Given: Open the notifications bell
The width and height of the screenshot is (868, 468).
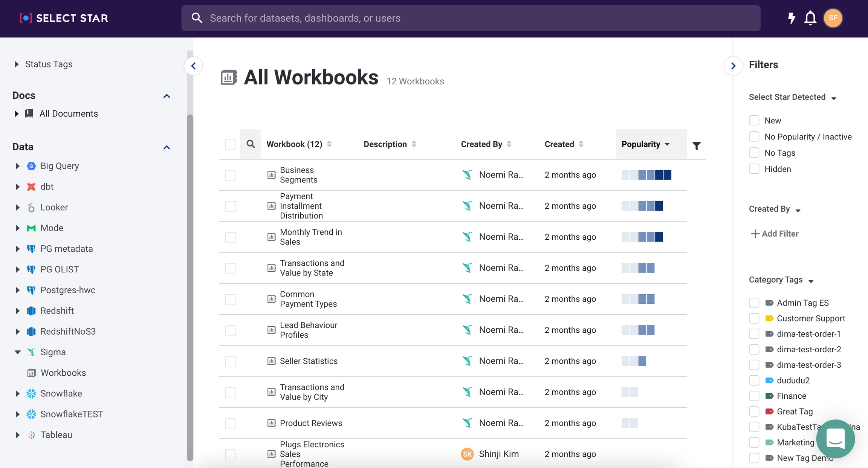Looking at the screenshot, I should pyautogui.click(x=810, y=18).
